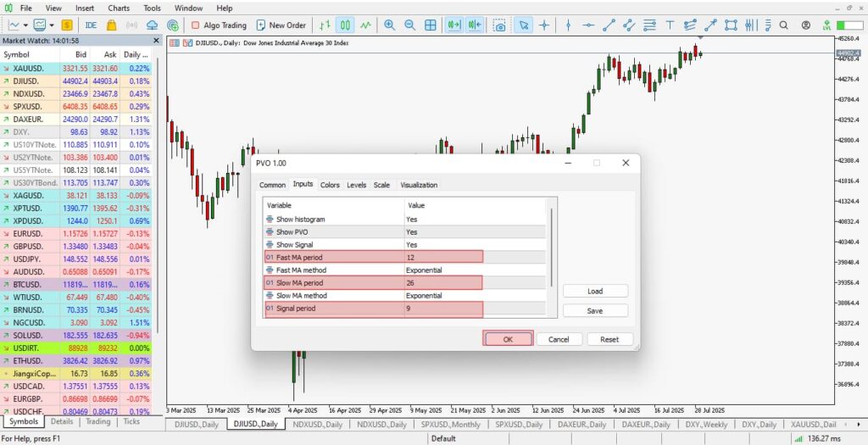Open the Charts menu
The image size is (868, 445).
[119, 8]
